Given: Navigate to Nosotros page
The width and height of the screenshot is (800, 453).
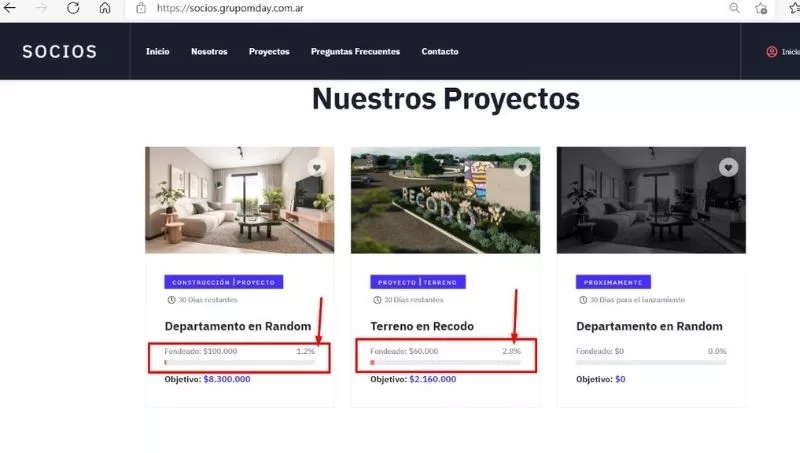Looking at the screenshot, I should [209, 51].
